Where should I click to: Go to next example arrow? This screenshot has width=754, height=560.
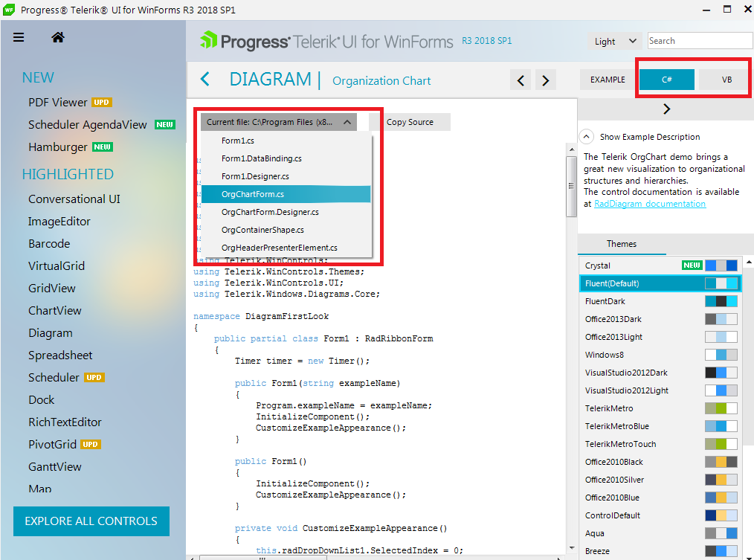click(545, 80)
